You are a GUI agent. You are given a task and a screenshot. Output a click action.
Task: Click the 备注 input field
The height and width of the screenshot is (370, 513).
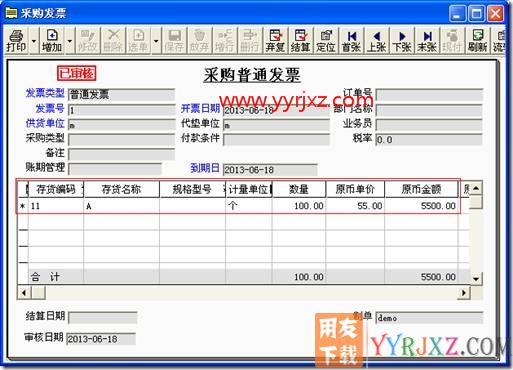point(121,154)
